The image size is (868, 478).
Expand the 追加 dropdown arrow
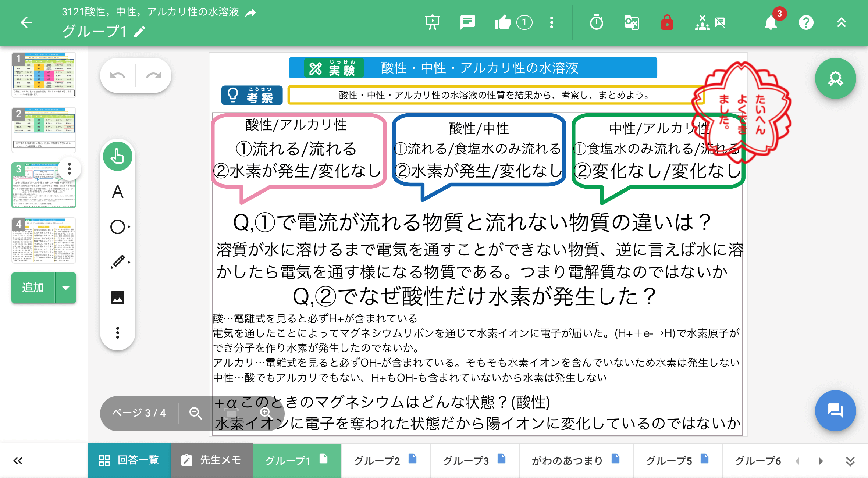66,288
